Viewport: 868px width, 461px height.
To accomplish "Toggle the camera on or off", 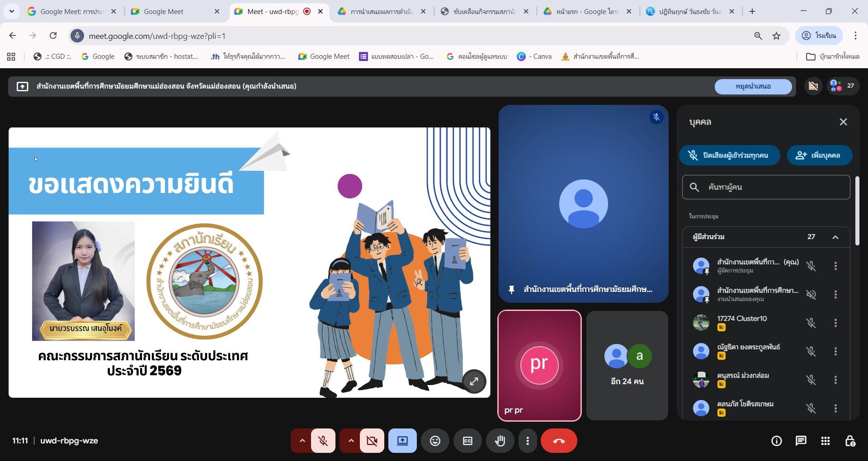I will click(372, 441).
